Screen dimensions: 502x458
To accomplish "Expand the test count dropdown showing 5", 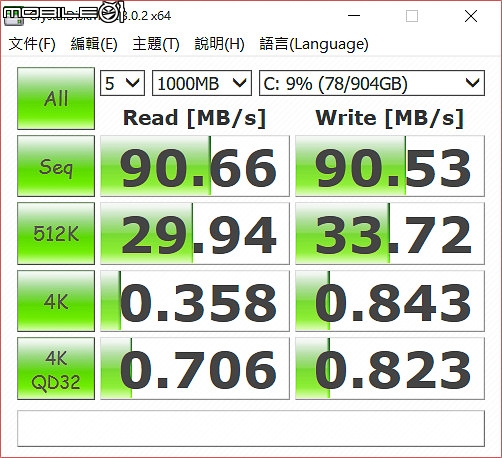I will (x=122, y=83).
